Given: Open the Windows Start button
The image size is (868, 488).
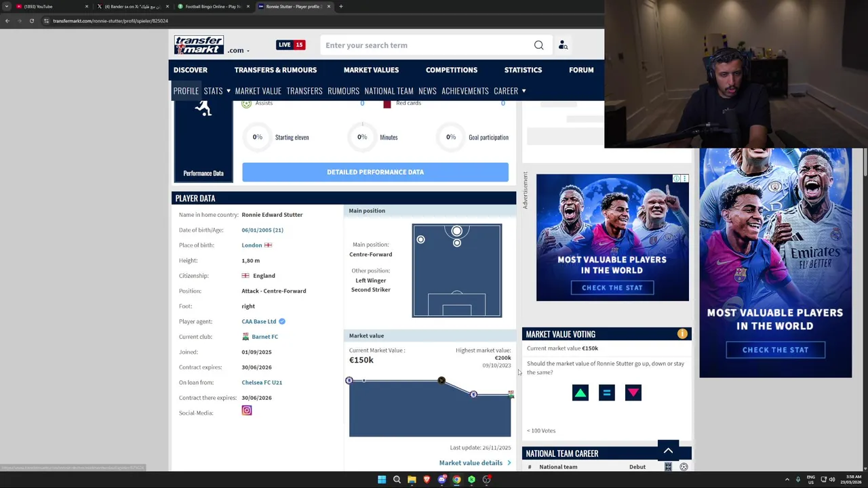Looking at the screenshot, I should (382, 480).
